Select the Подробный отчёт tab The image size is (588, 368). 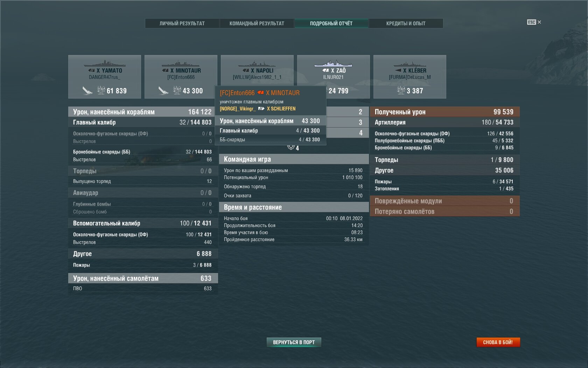[x=331, y=23]
